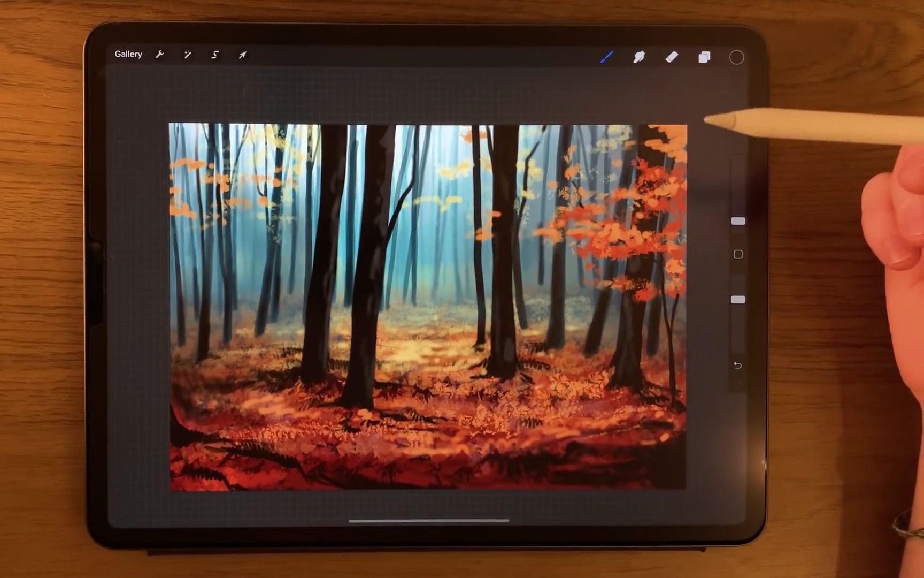Open the Actions wrench menu

point(159,54)
